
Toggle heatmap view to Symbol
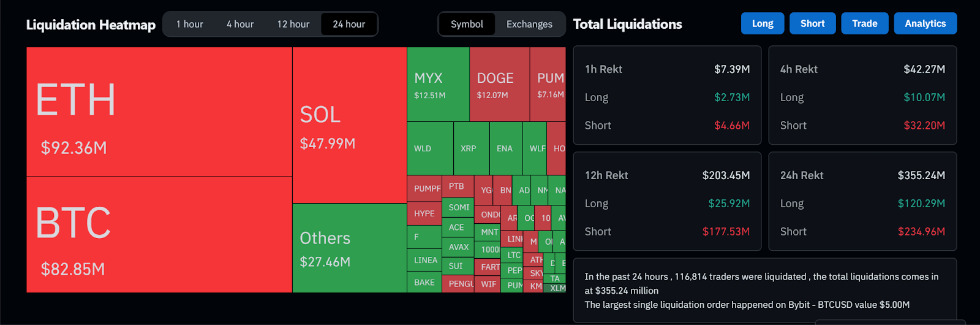coord(467,25)
